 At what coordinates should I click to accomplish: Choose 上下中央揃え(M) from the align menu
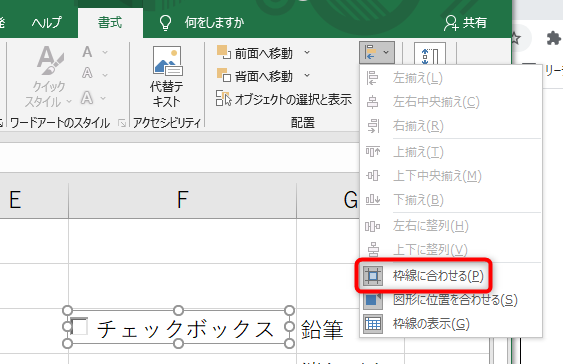coord(451,176)
